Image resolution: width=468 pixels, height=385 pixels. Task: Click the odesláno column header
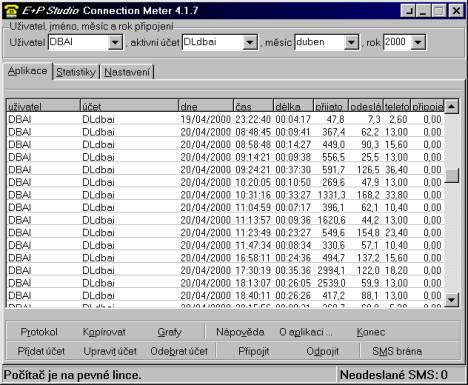pos(366,106)
